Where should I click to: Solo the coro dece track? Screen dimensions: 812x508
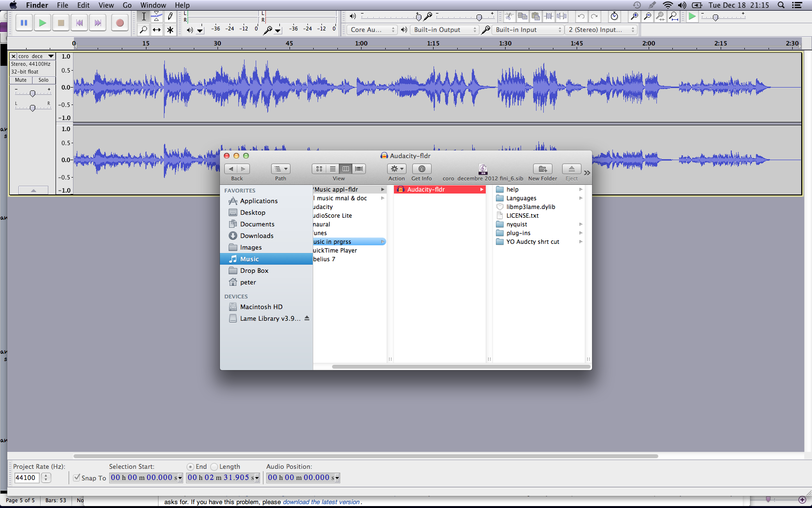[x=43, y=80]
